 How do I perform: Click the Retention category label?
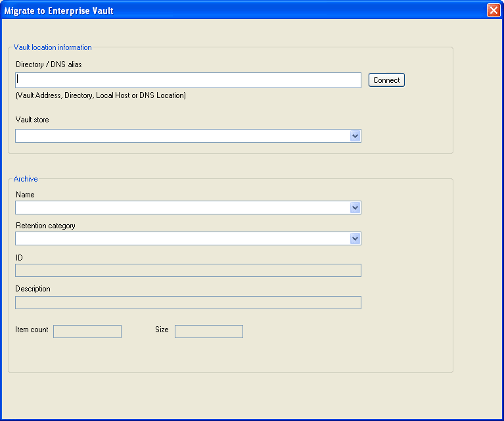(x=45, y=226)
